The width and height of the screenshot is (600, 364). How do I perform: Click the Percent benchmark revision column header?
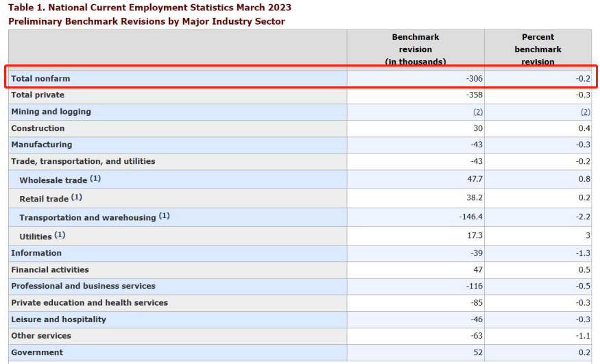pos(538,49)
